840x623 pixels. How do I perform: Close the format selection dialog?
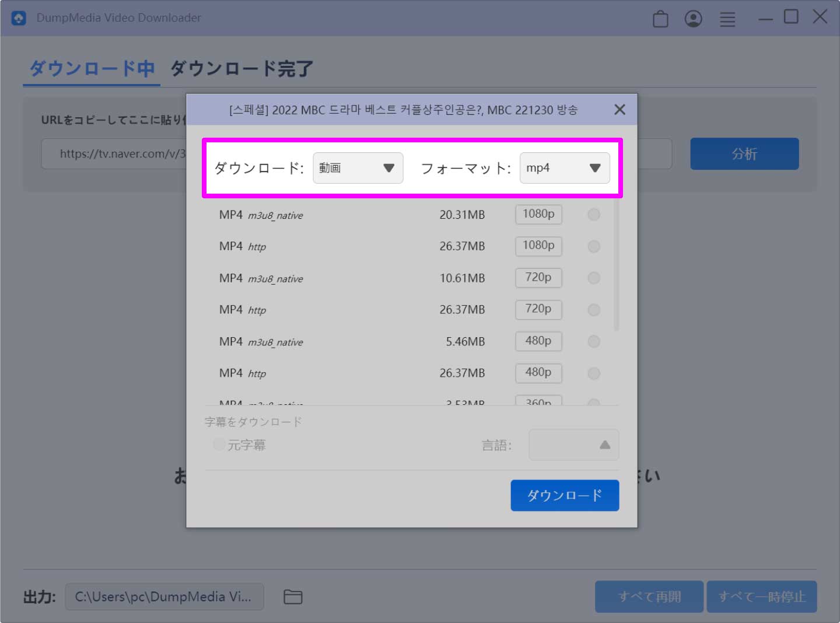619,110
